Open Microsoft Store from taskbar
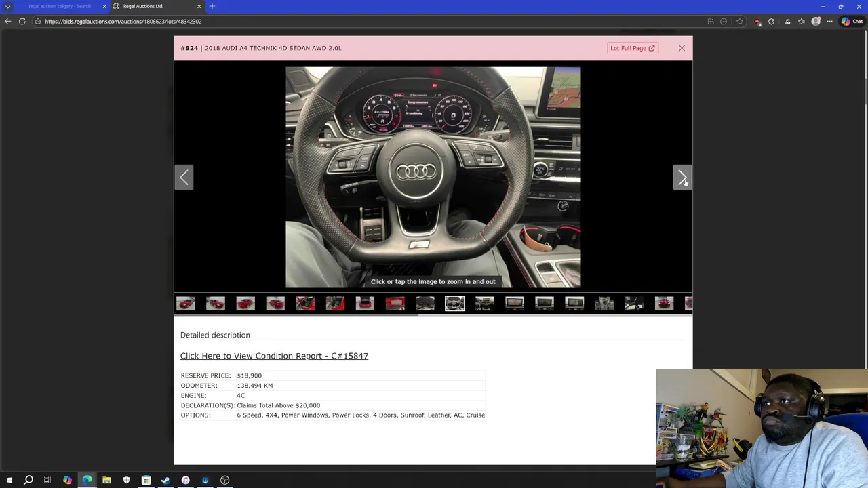868x488 pixels. [146, 480]
